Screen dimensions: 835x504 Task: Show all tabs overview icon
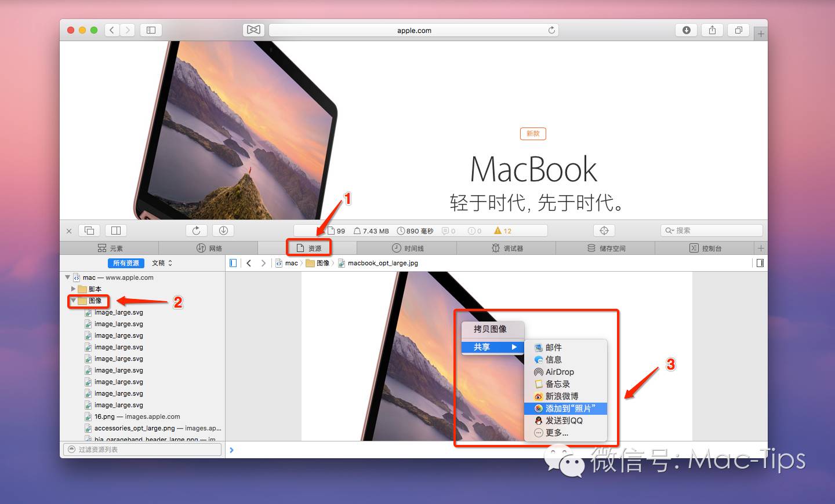click(x=738, y=30)
